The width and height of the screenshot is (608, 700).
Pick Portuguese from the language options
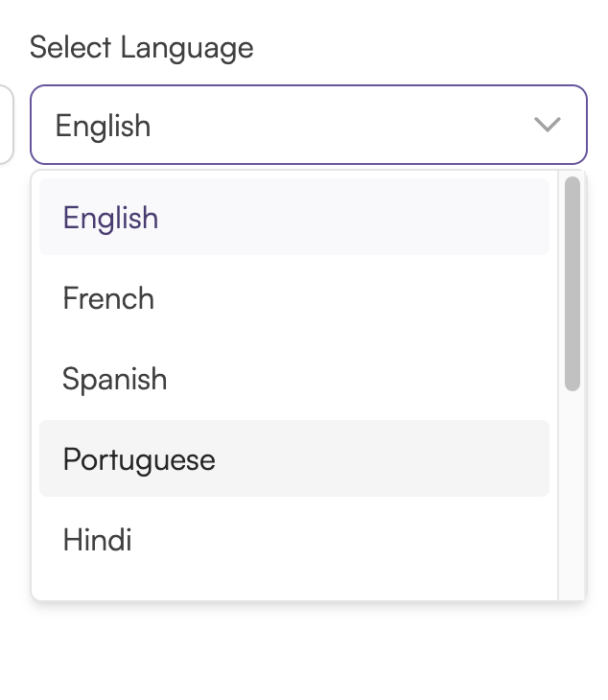[x=294, y=458]
